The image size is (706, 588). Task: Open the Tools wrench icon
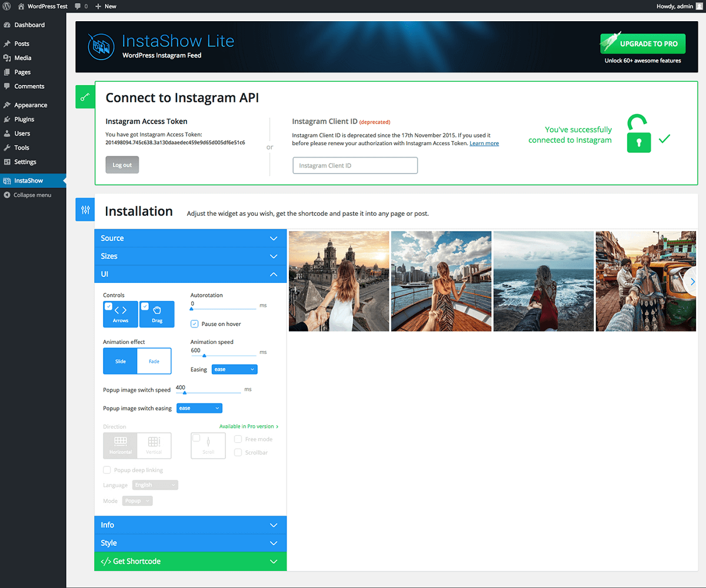point(7,148)
